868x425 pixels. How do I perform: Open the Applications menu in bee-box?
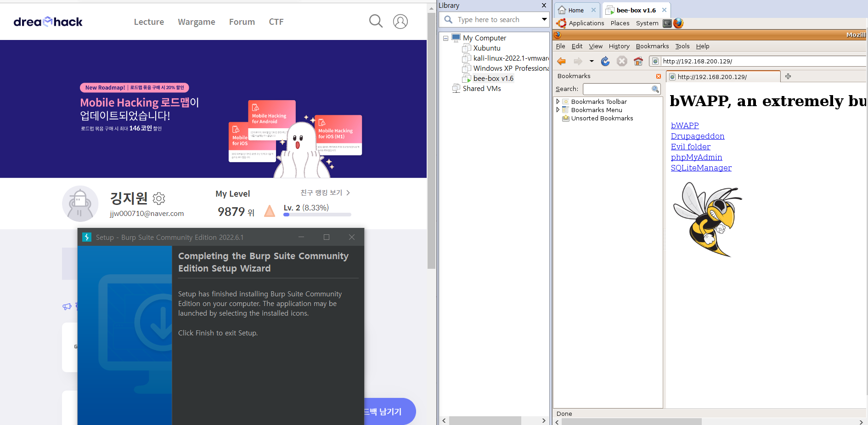pos(586,23)
